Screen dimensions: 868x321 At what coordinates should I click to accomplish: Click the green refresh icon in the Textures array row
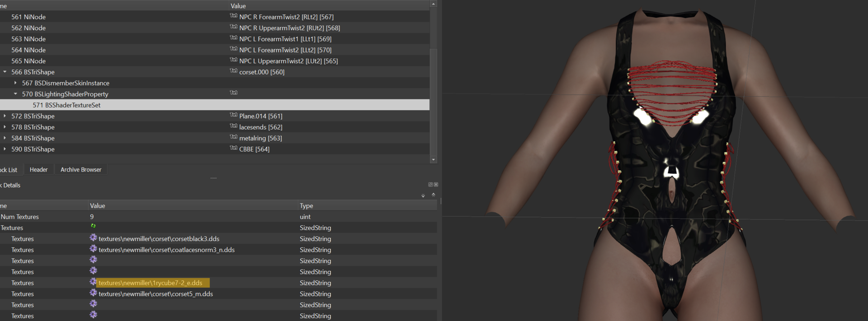(x=93, y=226)
